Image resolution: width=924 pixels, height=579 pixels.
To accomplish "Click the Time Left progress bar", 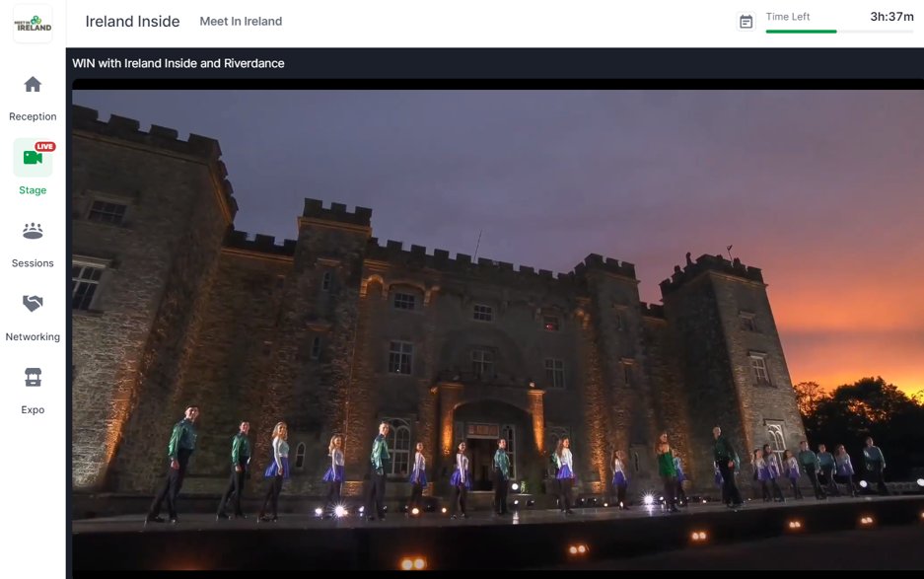I will click(837, 30).
